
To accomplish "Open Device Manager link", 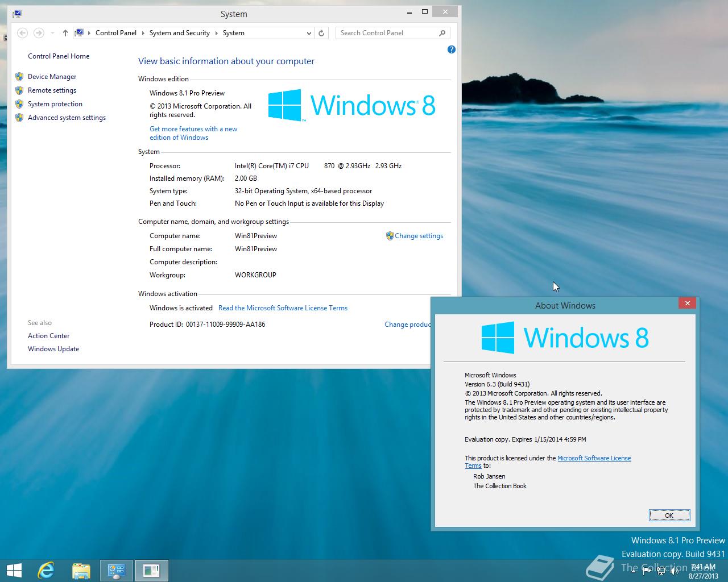I will click(x=52, y=77).
